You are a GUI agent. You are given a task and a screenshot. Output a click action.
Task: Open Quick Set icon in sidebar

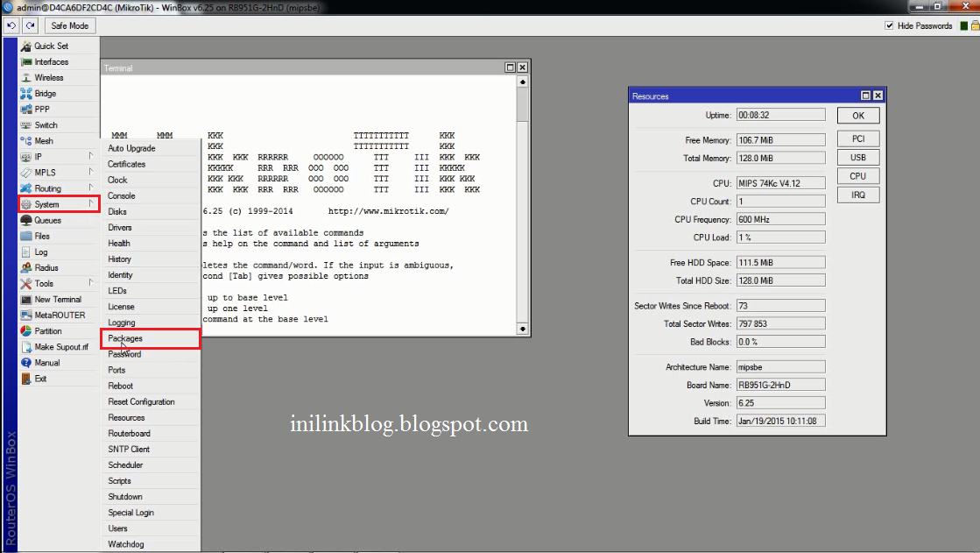point(25,46)
